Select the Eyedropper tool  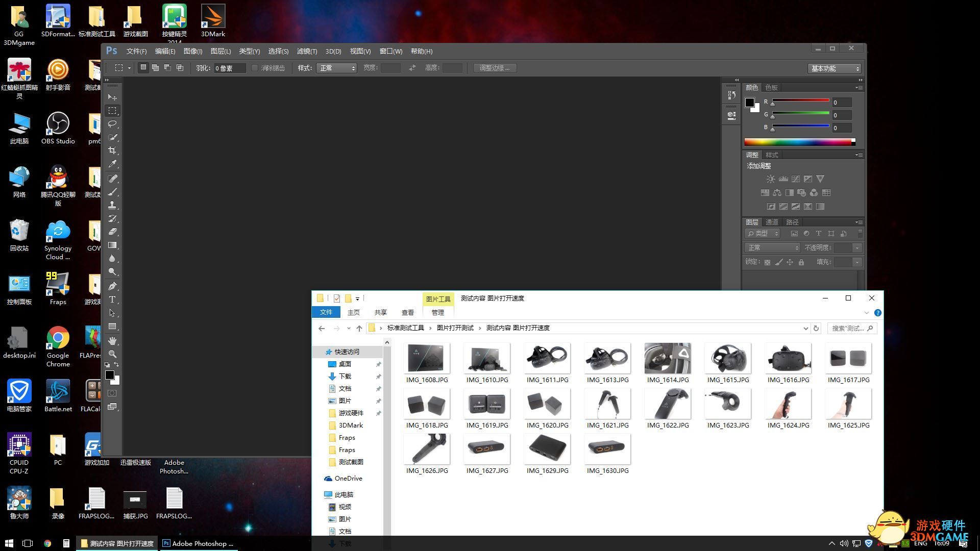point(112,164)
